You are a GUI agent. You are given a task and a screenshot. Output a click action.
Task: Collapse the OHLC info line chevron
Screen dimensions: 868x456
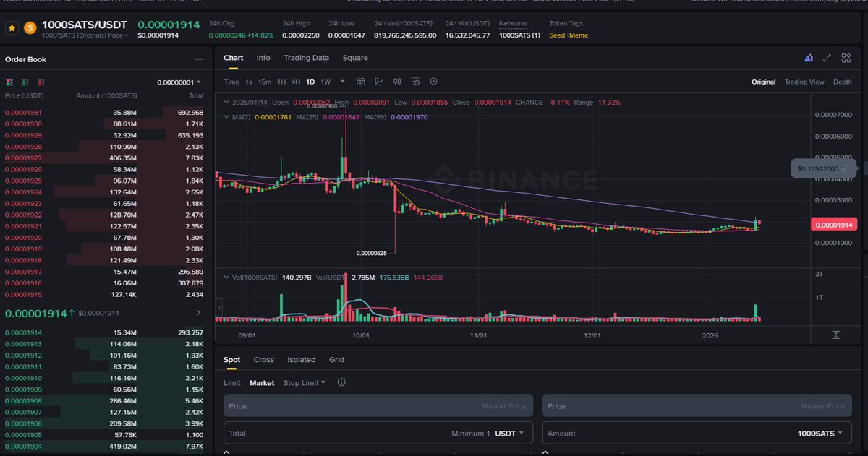coord(226,103)
